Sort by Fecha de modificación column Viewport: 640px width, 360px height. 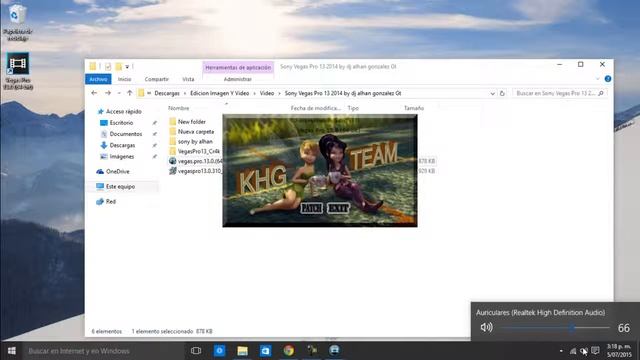[x=316, y=108]
